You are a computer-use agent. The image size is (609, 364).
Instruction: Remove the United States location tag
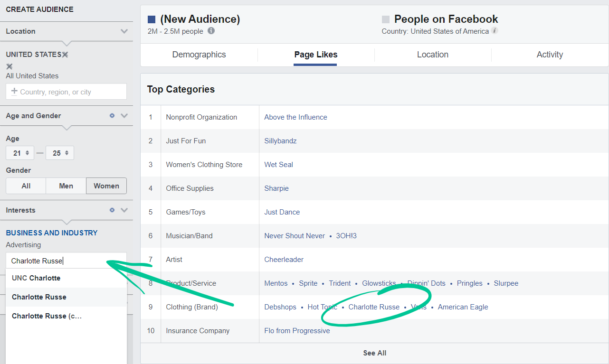click(x=65, y=55)
